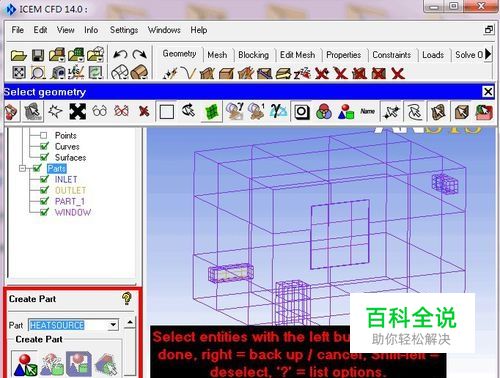Switch to the Mesh tab
500x378 pixels.
[x=217, y=55]
